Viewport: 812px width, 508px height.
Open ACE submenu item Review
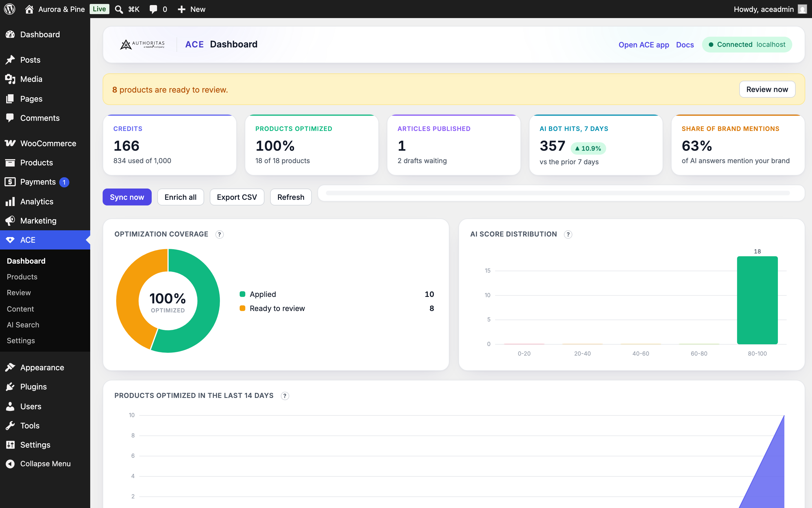pyautogui.click(x=19, y=293)
